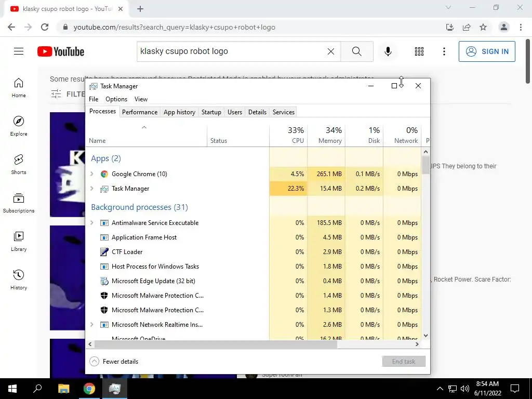Screen dimensions: 532x399
Task: Switch to the App history tab
Action: [179, 112]
